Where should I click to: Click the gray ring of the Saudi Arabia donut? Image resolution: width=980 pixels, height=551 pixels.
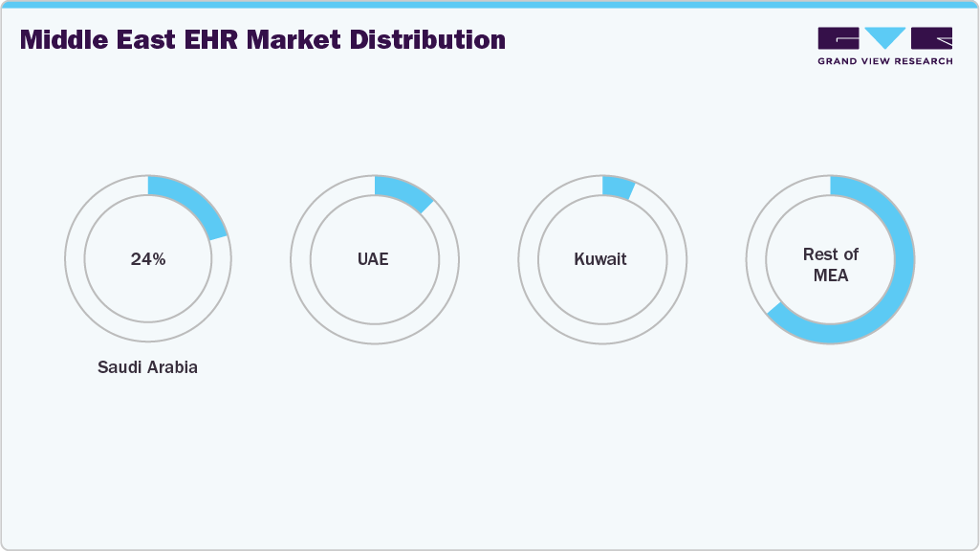(x=148, y=333)
